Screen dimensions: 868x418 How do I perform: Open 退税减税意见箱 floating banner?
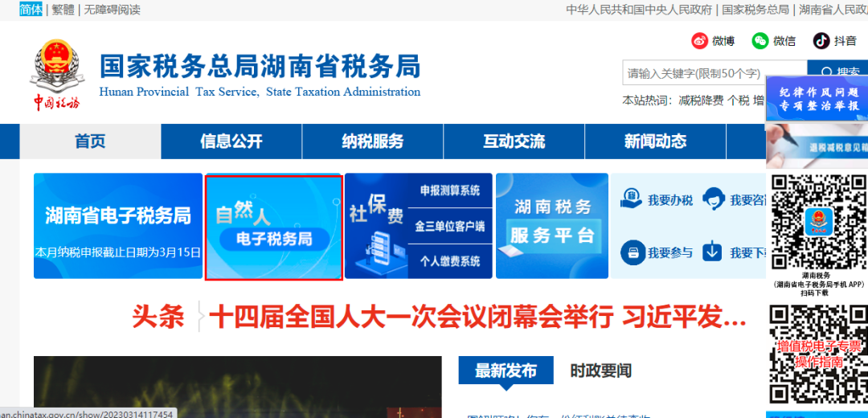[x=817, y=145]
